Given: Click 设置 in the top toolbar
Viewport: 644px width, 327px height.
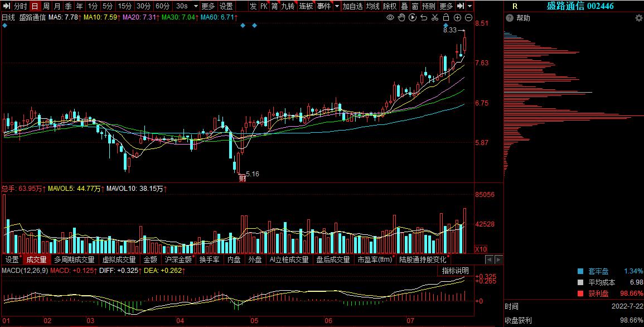Looking at the screenshot, I should tap(226, 6).
